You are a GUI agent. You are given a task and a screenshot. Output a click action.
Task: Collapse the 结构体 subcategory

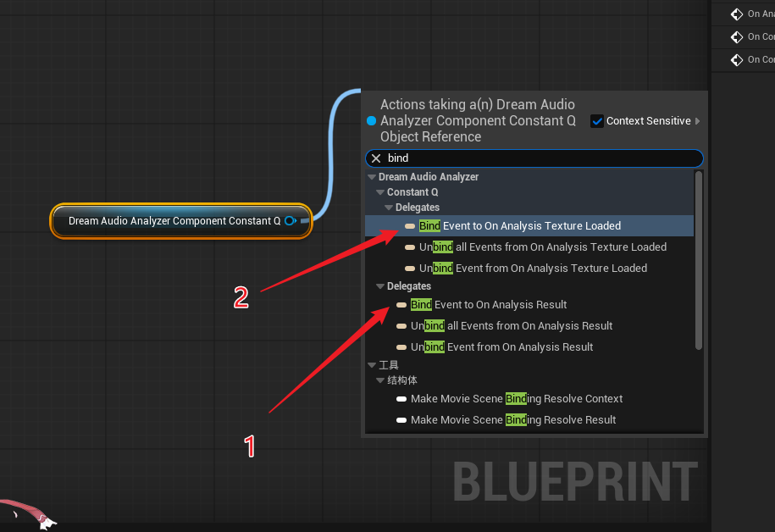(x=380, y=380)
